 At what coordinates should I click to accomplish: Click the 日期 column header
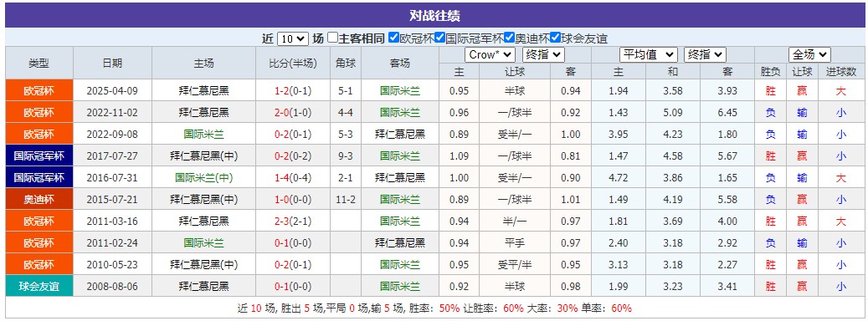pyautogui.click(x=112, y=63)
